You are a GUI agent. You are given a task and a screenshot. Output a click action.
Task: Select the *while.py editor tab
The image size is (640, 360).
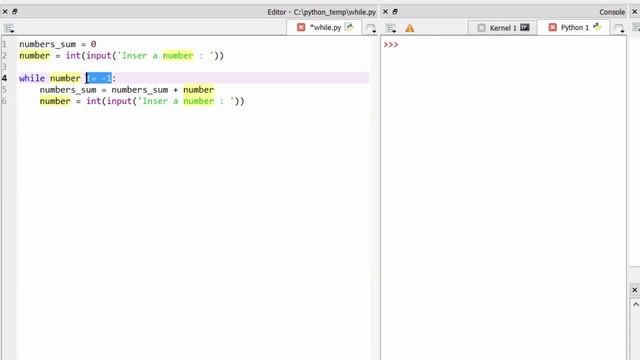325,27
